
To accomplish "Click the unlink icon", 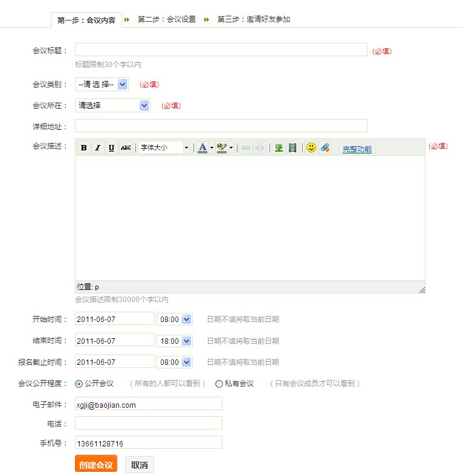I will coord(260,148).
